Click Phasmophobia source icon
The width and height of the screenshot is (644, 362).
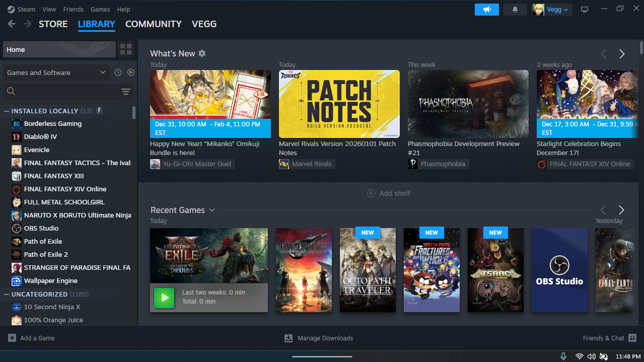[x=413, y=164]
